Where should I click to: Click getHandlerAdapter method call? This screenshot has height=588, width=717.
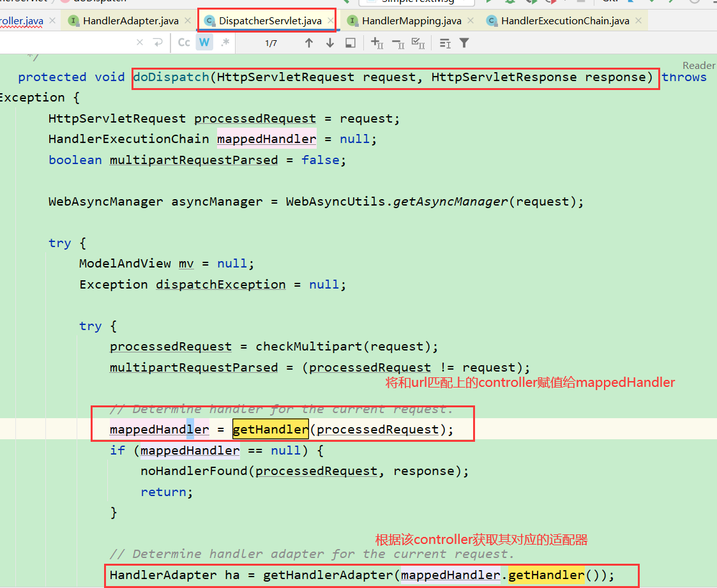328,575
